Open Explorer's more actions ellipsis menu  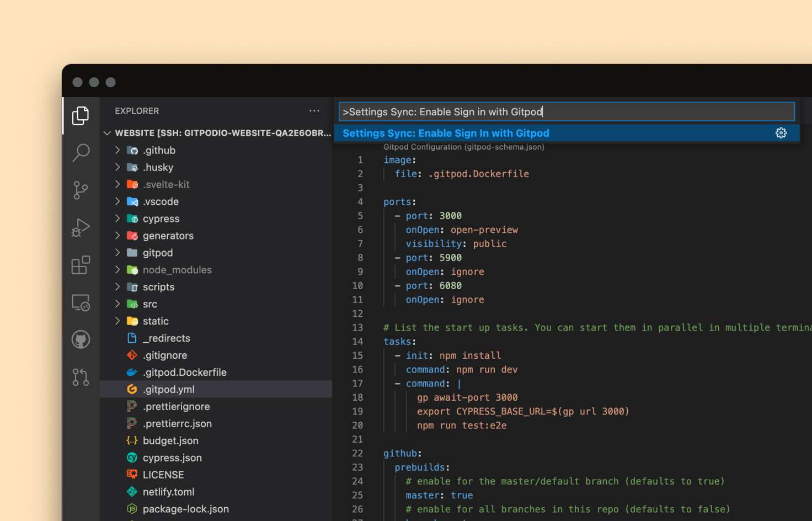tap(314, 111)
